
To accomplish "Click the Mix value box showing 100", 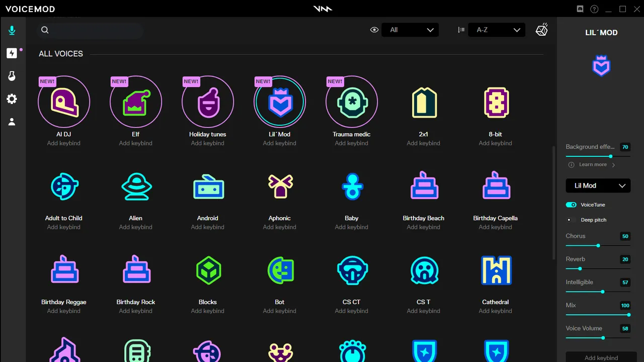I will click(625, 306).
